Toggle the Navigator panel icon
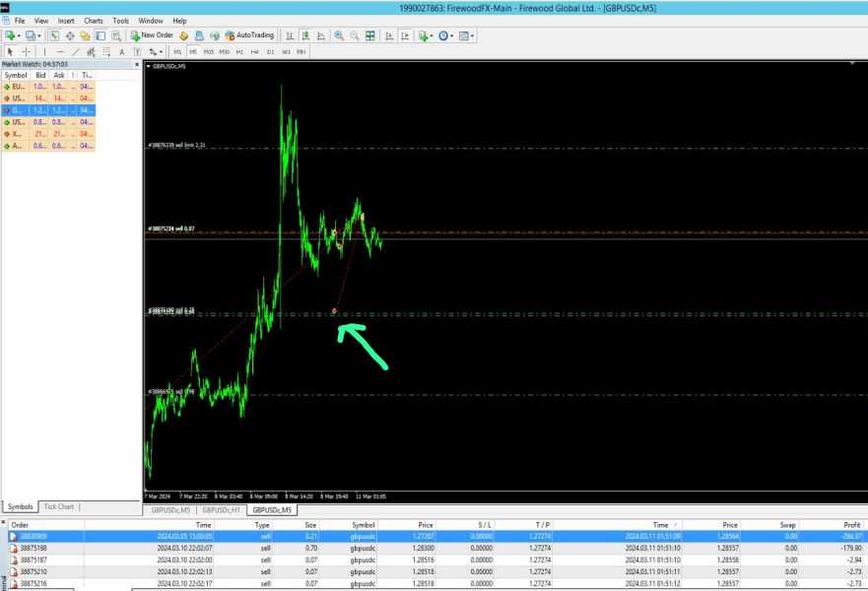 pos(85,35)
